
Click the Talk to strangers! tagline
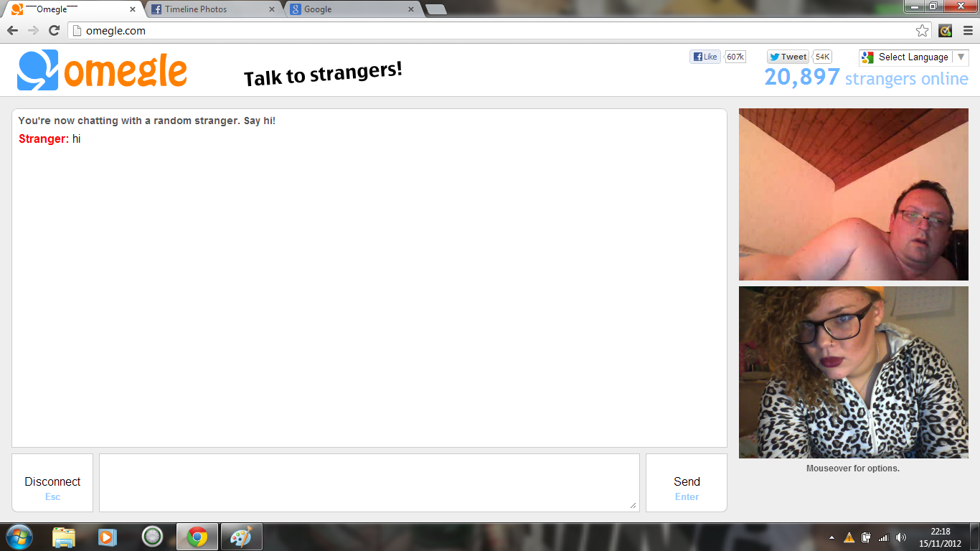(323, 73)
